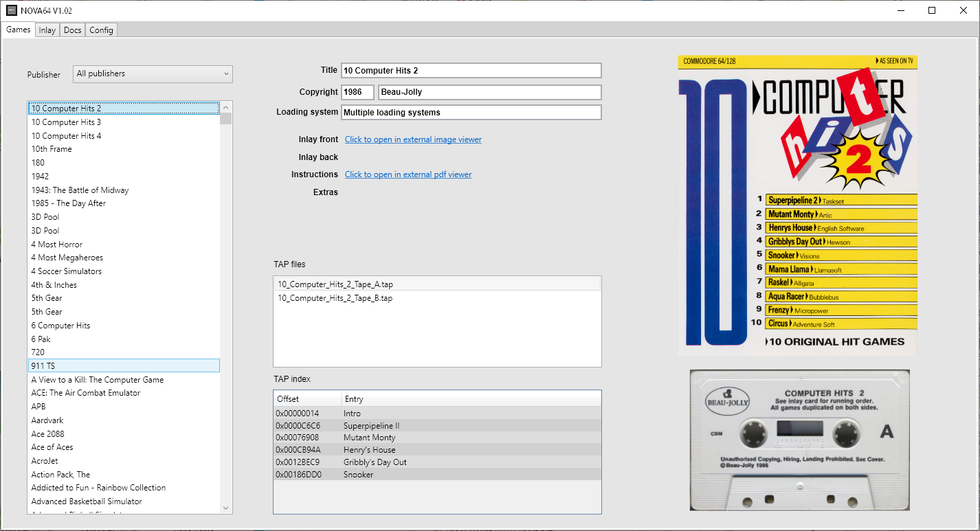This screenshot has height=531, width=980.
Task: Click game list scrollbar down arrow
Action: pos(226,508)
